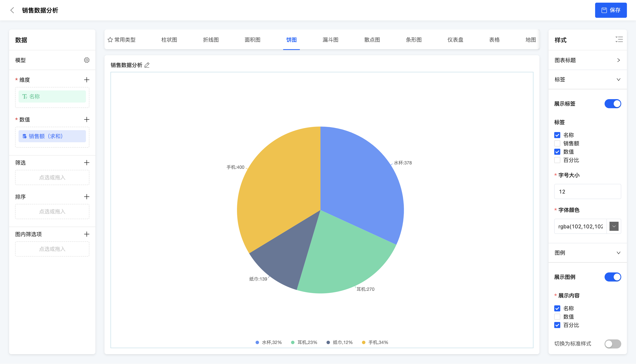Check the 销售额 label checkbox
This screenshot has height=364, width=636.
pos(557,143)
